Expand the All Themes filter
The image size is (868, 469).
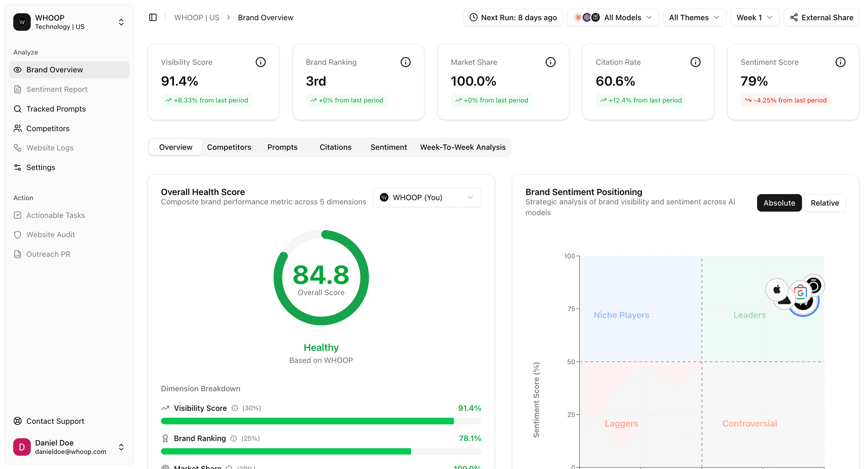pos(694,17)
